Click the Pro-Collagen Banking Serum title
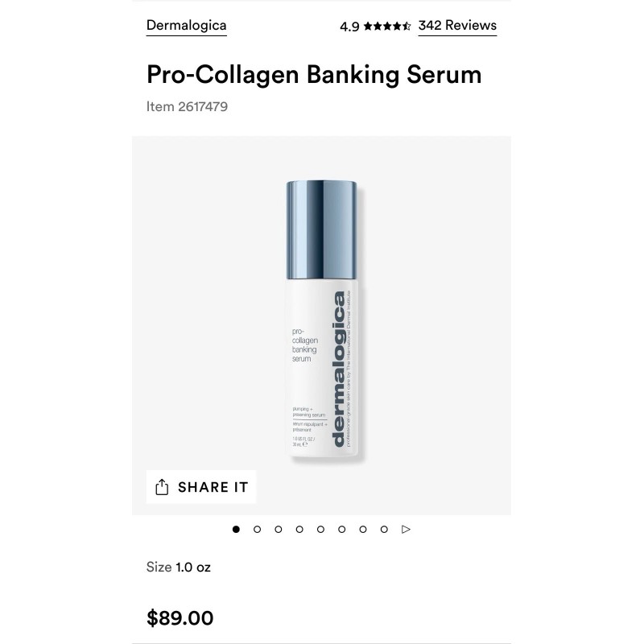This screenshot has width=644, height=644. coord(314,74)
